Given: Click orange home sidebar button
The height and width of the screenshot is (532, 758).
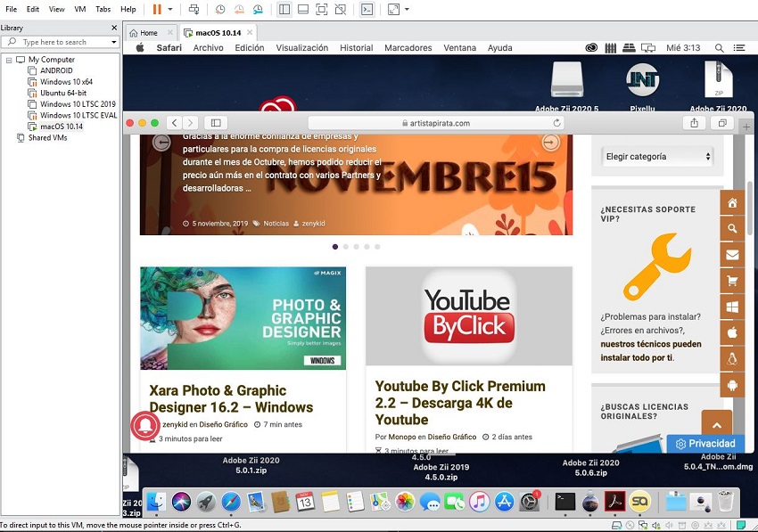Looking at the screenshot, I should coord(732,203).
